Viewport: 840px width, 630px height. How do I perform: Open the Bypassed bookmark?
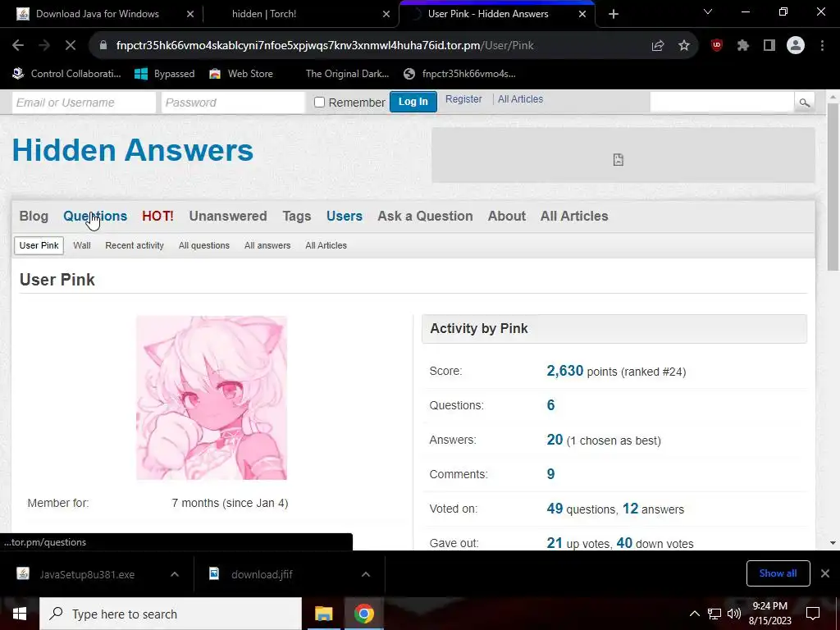(164, 74)
